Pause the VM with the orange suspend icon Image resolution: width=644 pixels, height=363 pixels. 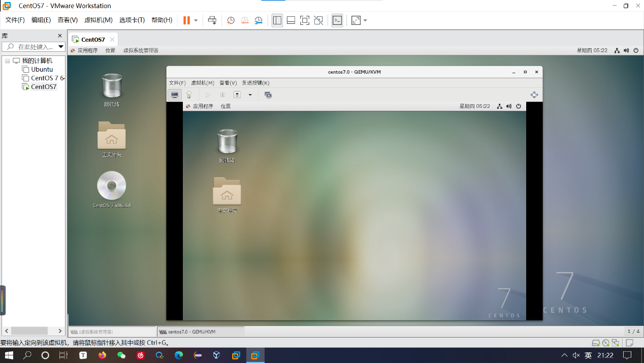click(x=186, y=20)
